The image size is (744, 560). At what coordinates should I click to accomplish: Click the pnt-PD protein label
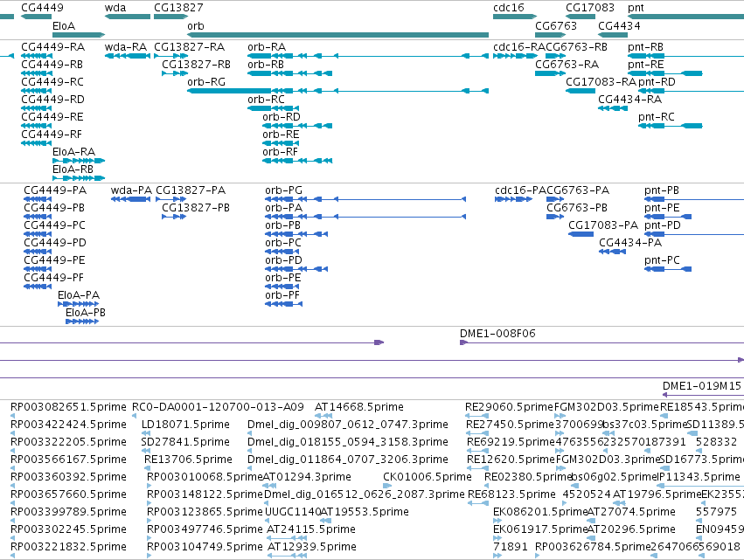click(x=663, y=225)
